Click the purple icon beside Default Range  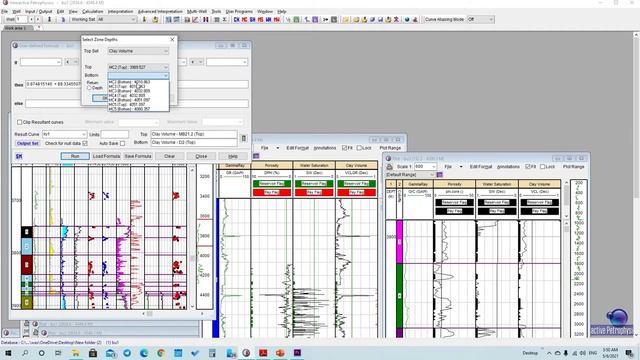[440, 175]
